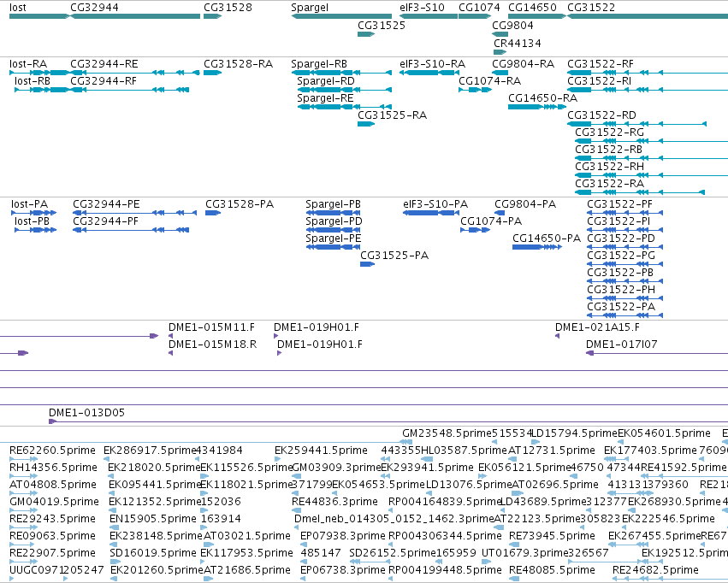Viewport: 728px width, 583px height.
Task: Select the eIF3-S10 gene label
Action: point(422,8)
